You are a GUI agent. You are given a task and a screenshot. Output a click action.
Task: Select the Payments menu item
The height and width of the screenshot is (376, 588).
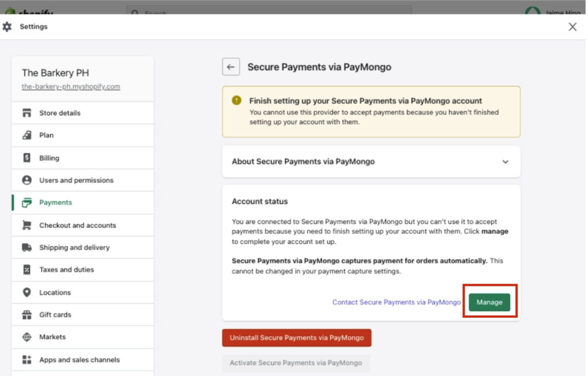(x=83, y=202)
